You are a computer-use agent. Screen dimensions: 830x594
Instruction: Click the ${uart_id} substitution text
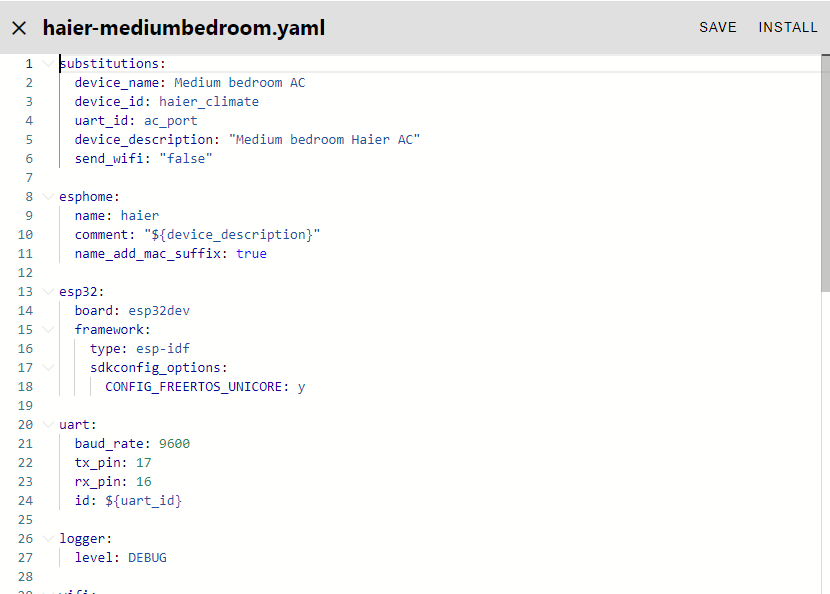coord(143,501)
